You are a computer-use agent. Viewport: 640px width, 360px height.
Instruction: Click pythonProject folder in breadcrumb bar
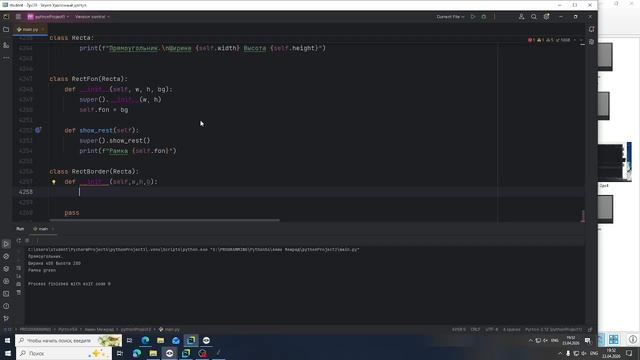tap(136, 329)
